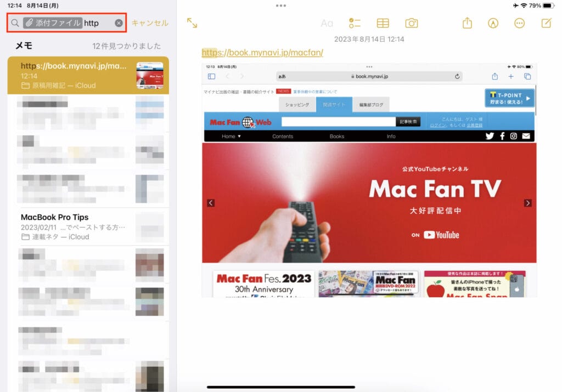Expand the Home menu on Mac Fan site

pos(231,136)
